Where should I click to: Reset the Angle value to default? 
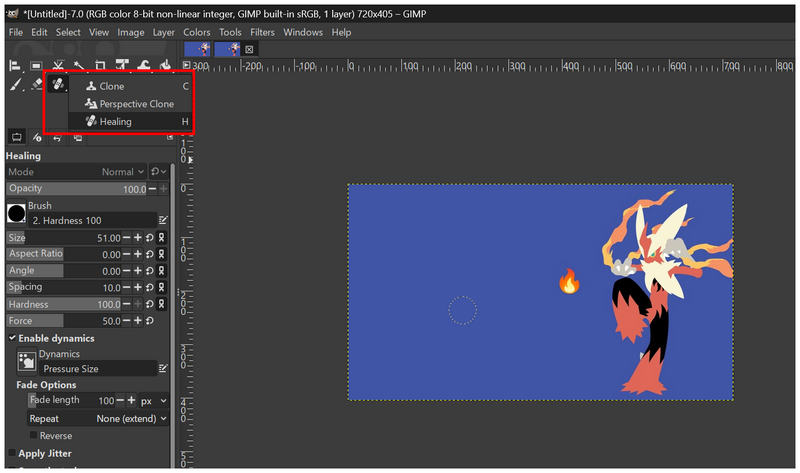[149, 271]
